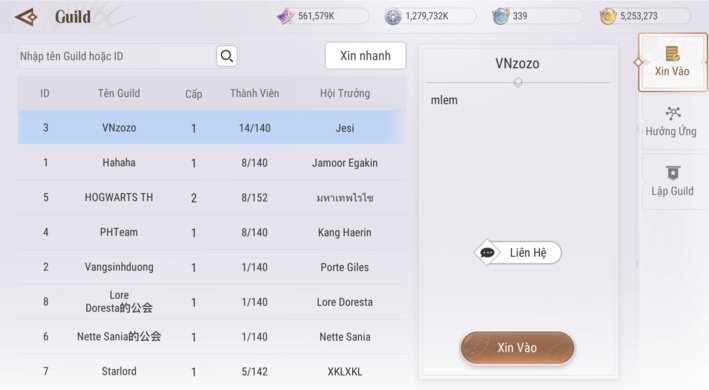This screenshot has height=390, width=709.
Task: Select the VNzozo guild row
Action: [212, 128]
